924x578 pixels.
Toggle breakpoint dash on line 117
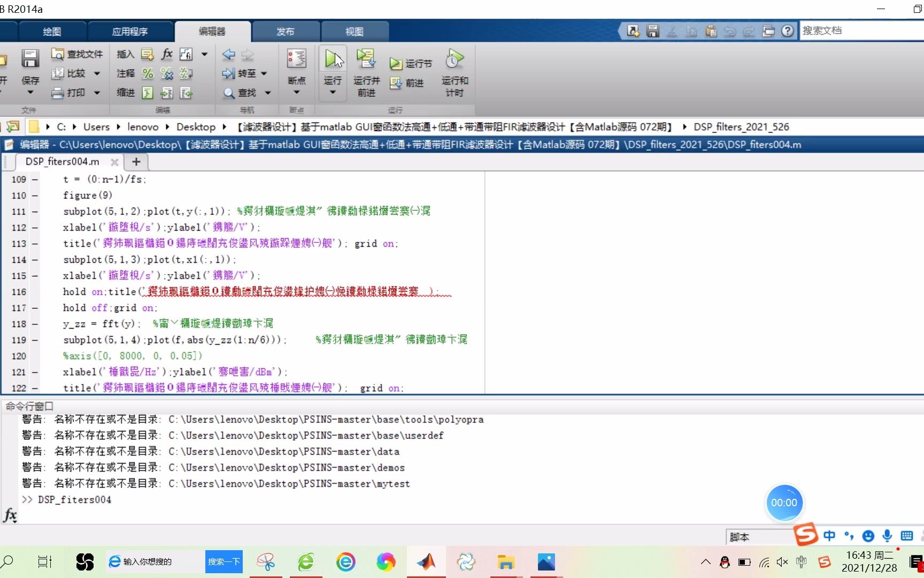coord(35,308)
